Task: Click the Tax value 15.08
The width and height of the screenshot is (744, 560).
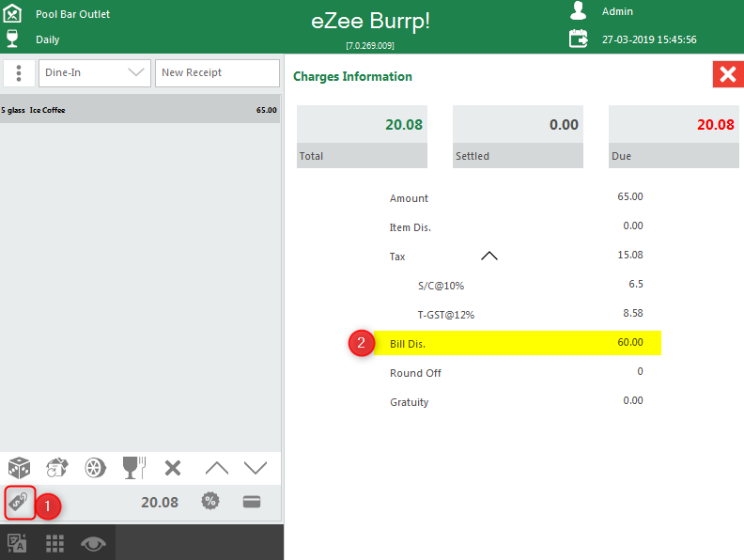Action: point(630,255)
